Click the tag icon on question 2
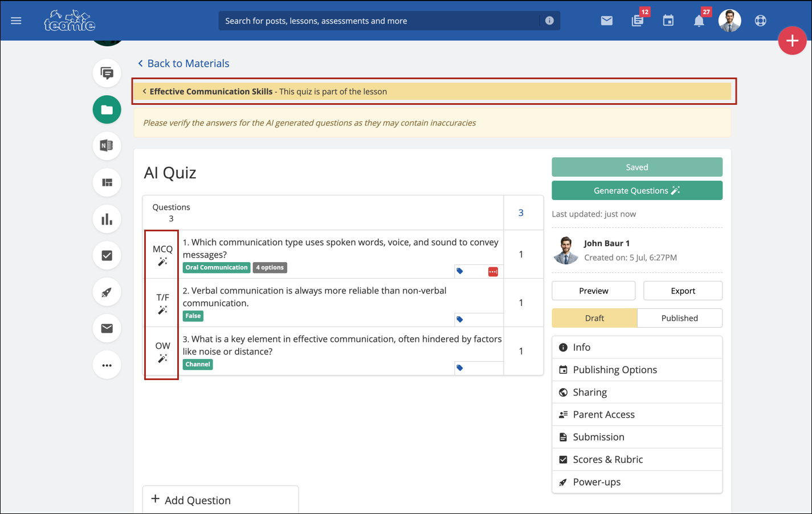The width and height of the screenshot is (812, 514). coord(460,320)
